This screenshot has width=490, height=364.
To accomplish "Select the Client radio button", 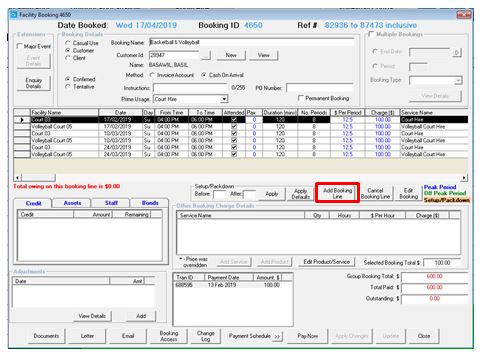I will (x=68, y=58).
